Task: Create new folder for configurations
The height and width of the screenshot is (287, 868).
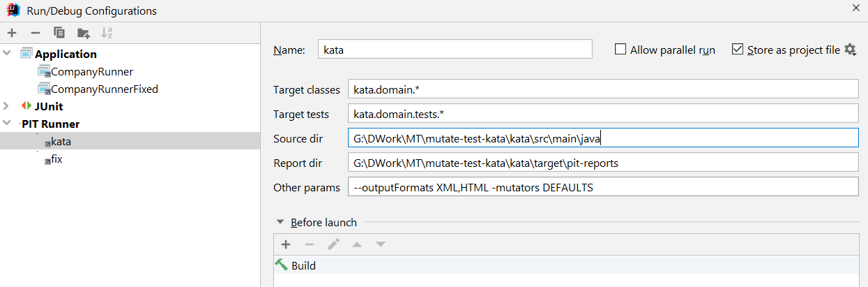Action: pyautogui.click(x=84, y=33)
